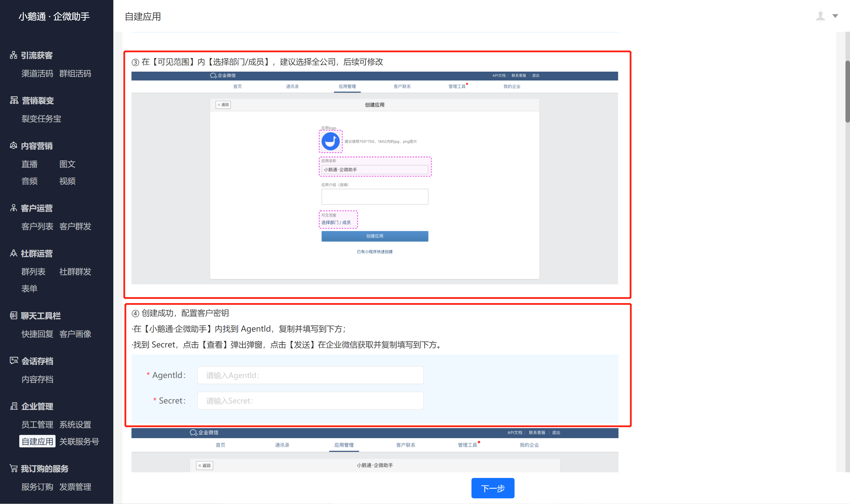The width and height of the screenshot is (850, 504).
Task: Click the 企业管理 section heading
Action: coord(37,406)
